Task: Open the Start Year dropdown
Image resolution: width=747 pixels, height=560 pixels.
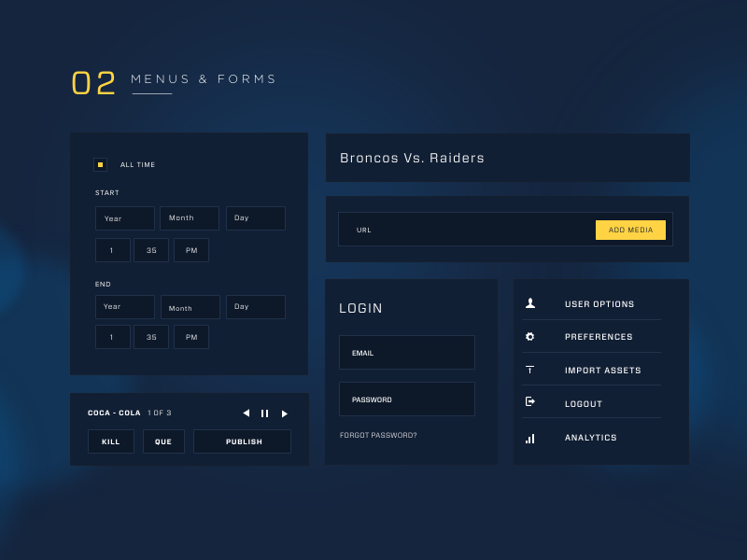Action: (125, 218)
